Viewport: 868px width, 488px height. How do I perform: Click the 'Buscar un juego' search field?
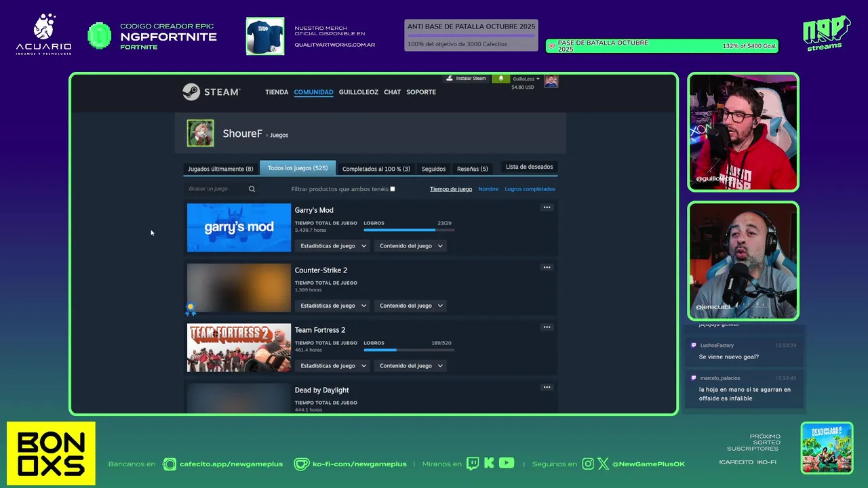(216, 189)
